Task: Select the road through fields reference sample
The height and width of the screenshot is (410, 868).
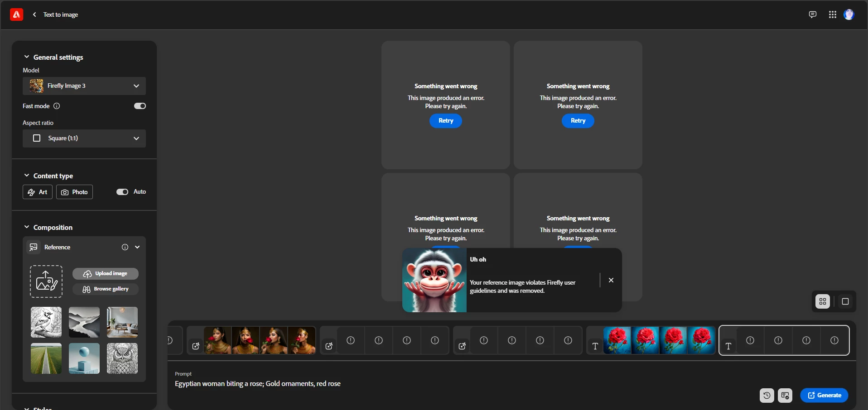Action: 46,358
